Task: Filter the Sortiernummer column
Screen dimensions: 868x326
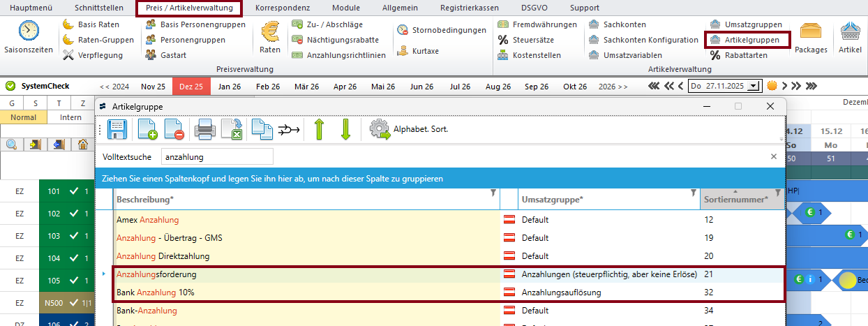Action: [778, 193]
